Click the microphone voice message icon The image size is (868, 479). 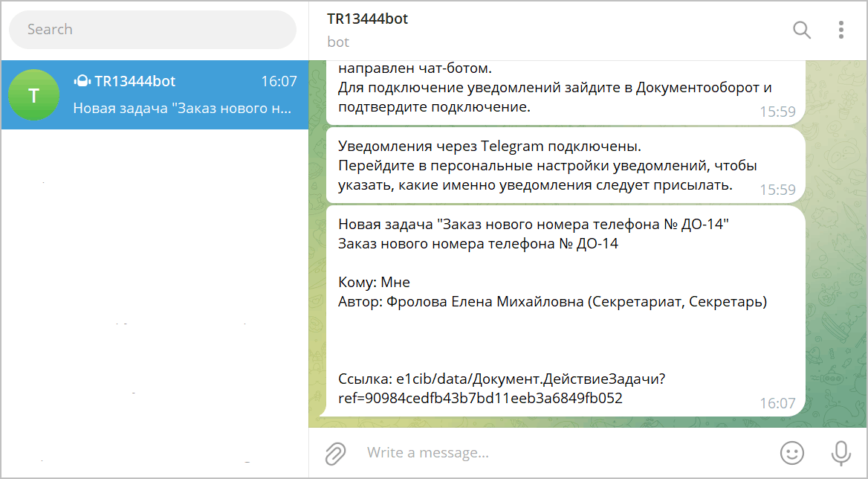841,453
